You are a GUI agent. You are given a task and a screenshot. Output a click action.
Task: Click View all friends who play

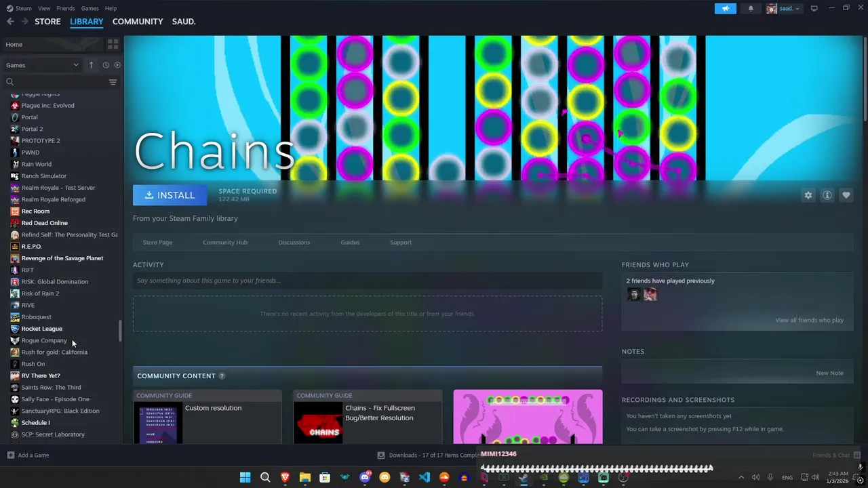coord(810,321)
